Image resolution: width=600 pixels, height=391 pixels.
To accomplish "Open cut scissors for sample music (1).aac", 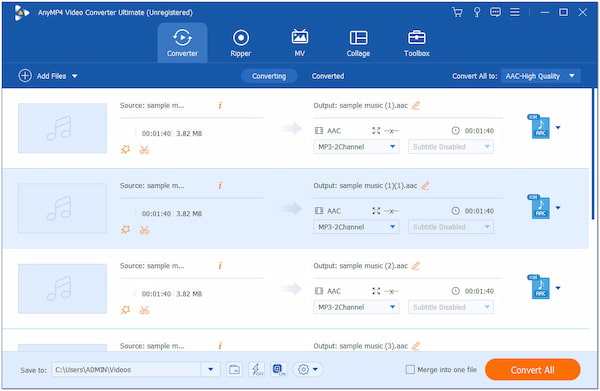I will [144, 150].
